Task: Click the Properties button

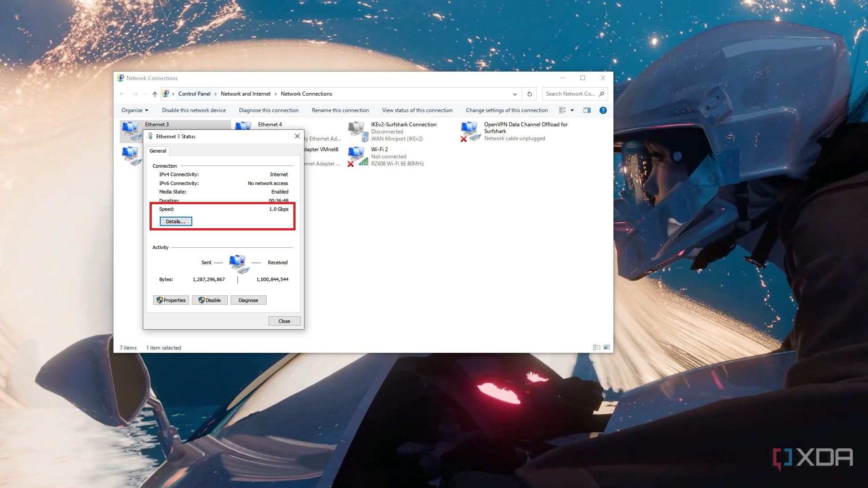Action: [171, 300]
